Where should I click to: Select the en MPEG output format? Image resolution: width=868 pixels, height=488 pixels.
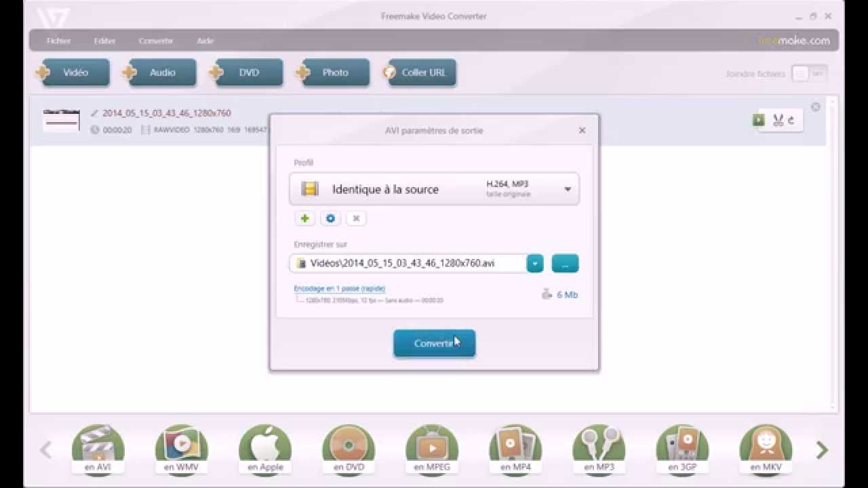click(x=432, y=449)
